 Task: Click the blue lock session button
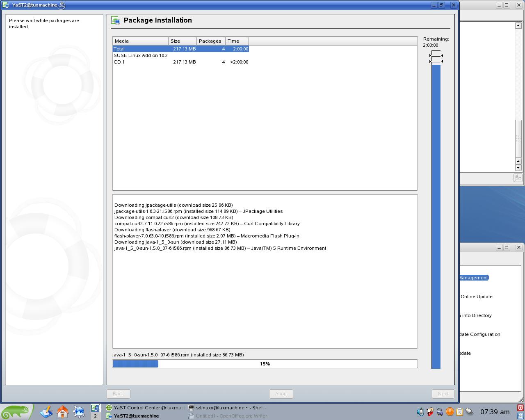[520, 415]
